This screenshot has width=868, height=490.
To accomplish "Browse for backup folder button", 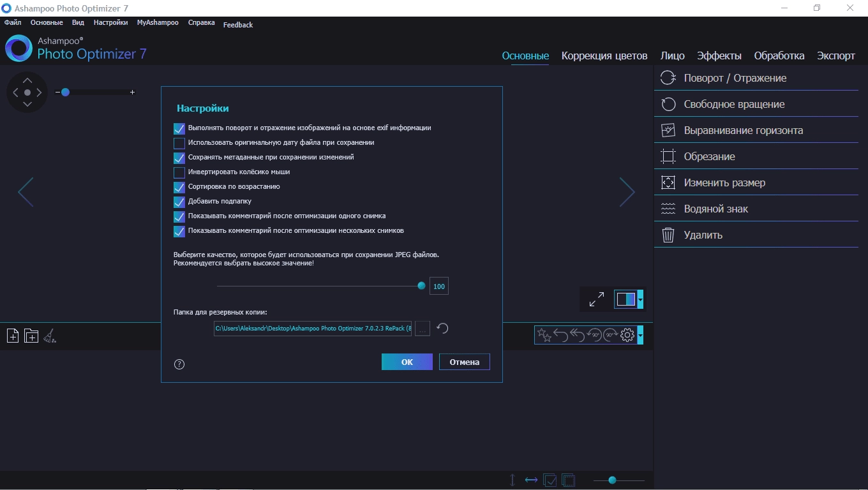I will pos(423,329).
